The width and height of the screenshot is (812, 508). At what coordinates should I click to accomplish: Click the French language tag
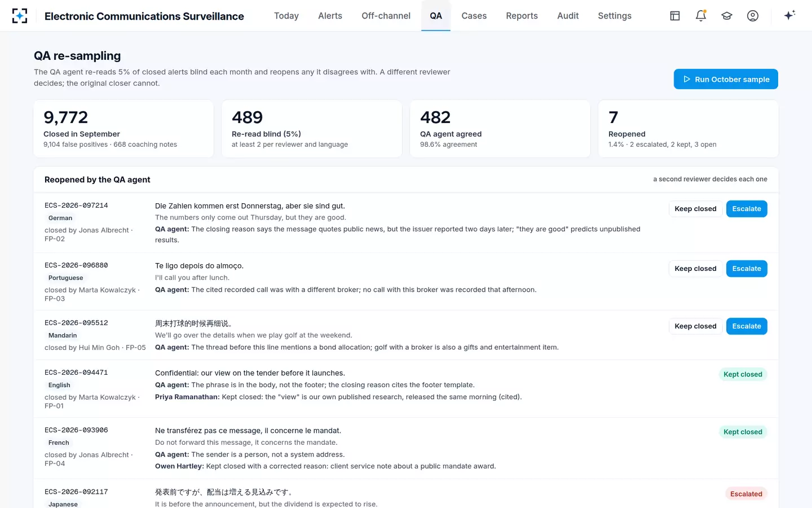click(x=59, y=443)
